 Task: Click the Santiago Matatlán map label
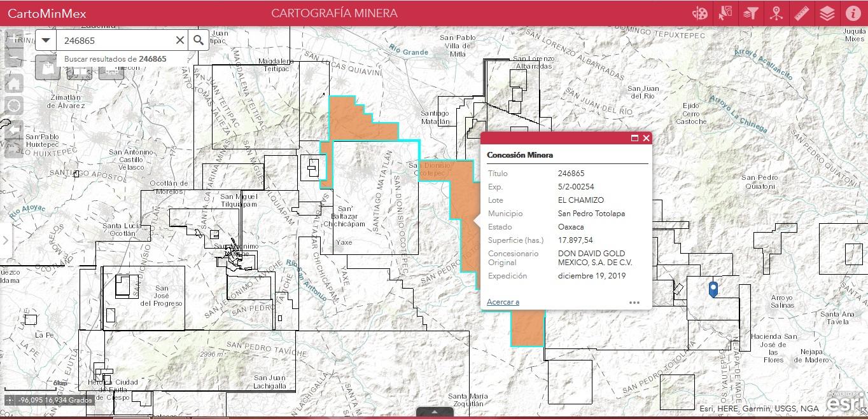point(435,117)
